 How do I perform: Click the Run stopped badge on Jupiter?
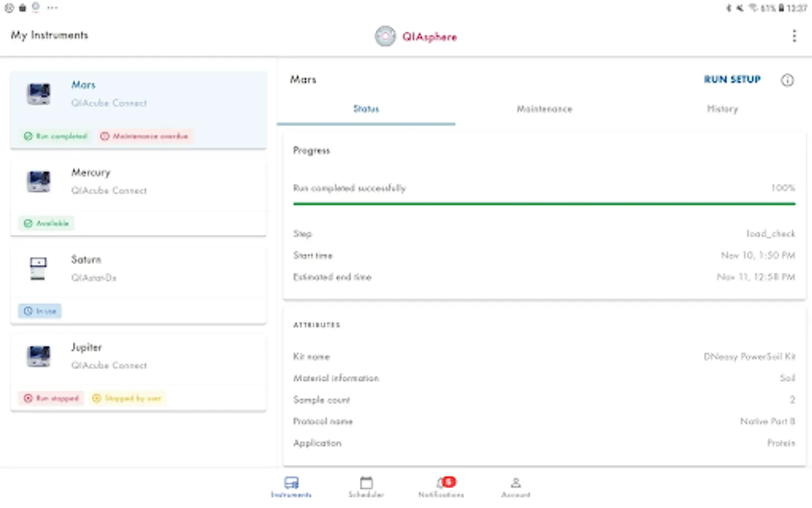pyautogui.click(x=51, y=398)
